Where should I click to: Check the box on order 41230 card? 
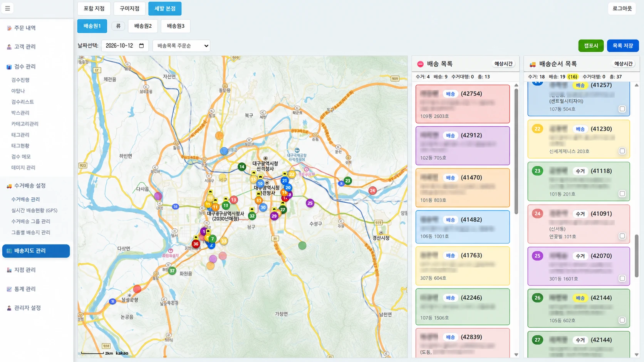pyautogui.click(x=622, y=151)
